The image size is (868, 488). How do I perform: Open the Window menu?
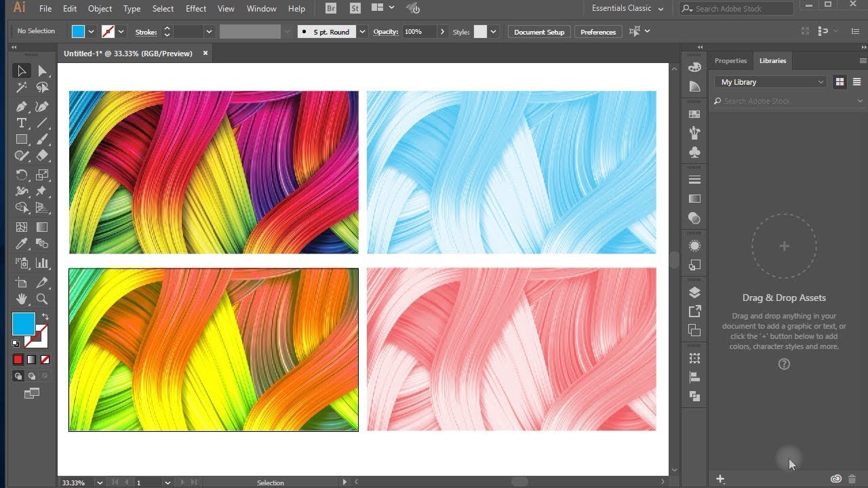[x=261, y=8]
